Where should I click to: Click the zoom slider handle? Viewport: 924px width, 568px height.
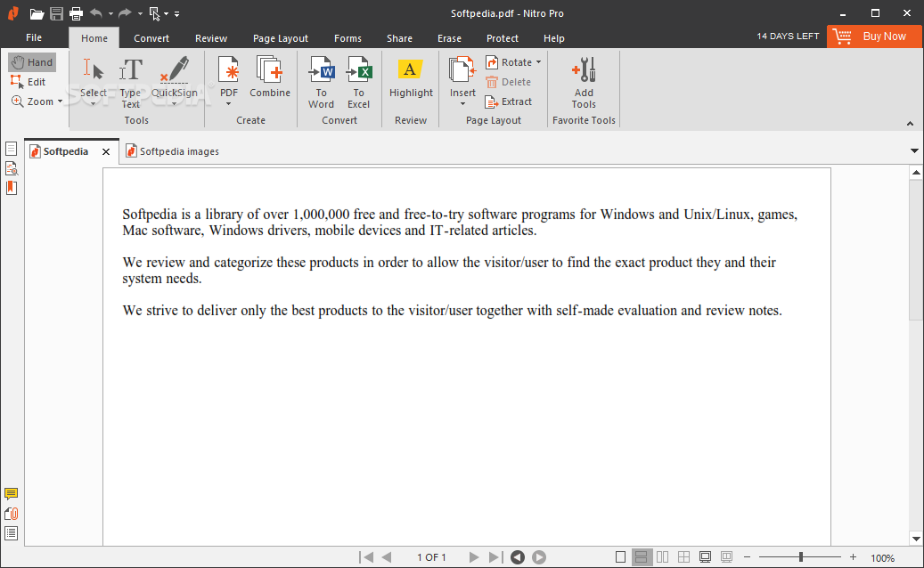coord(800,557)
